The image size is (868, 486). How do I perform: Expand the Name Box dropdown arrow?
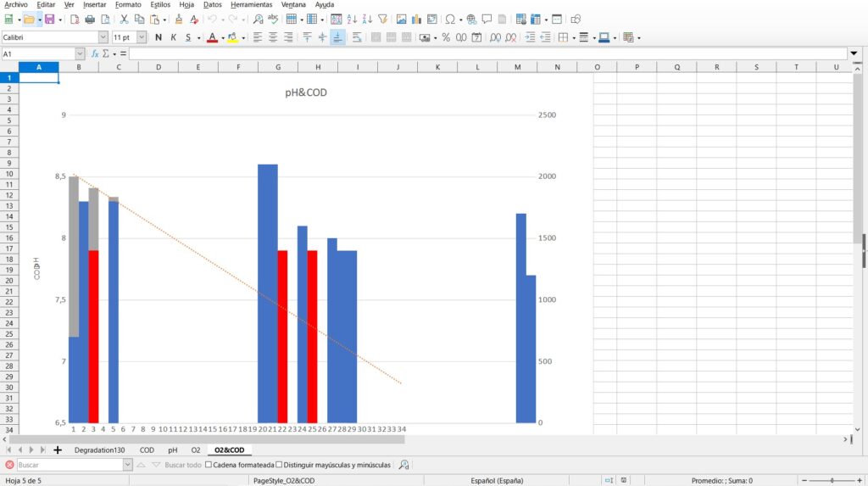[80, 53]
